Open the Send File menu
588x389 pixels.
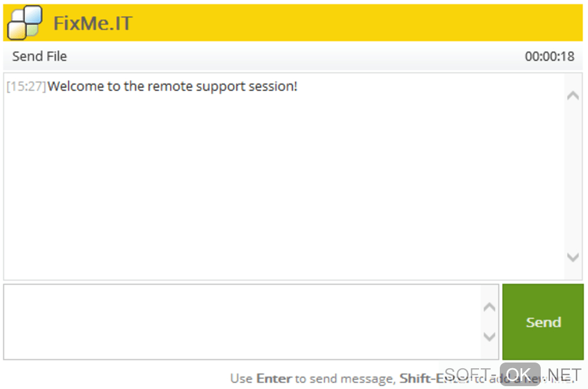point(39,56)
